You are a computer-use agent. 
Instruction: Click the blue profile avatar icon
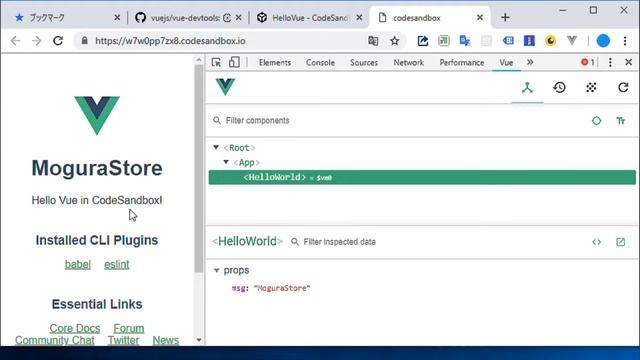603,40
